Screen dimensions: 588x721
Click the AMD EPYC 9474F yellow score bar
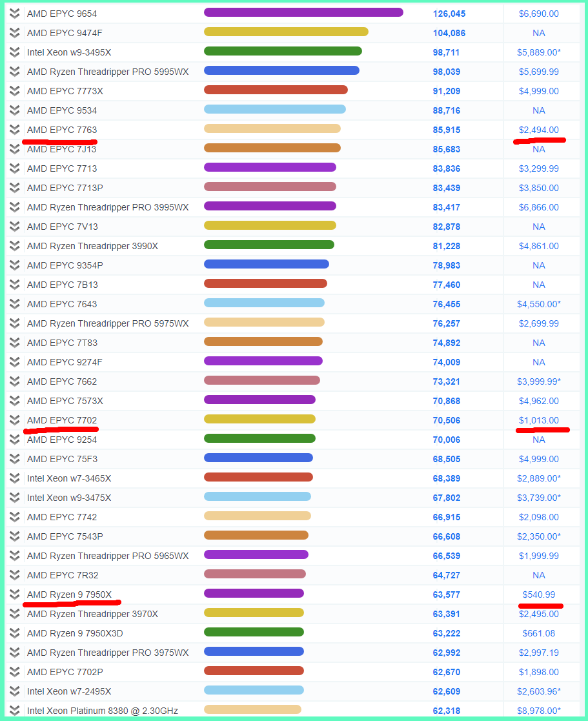click(286, 32)
